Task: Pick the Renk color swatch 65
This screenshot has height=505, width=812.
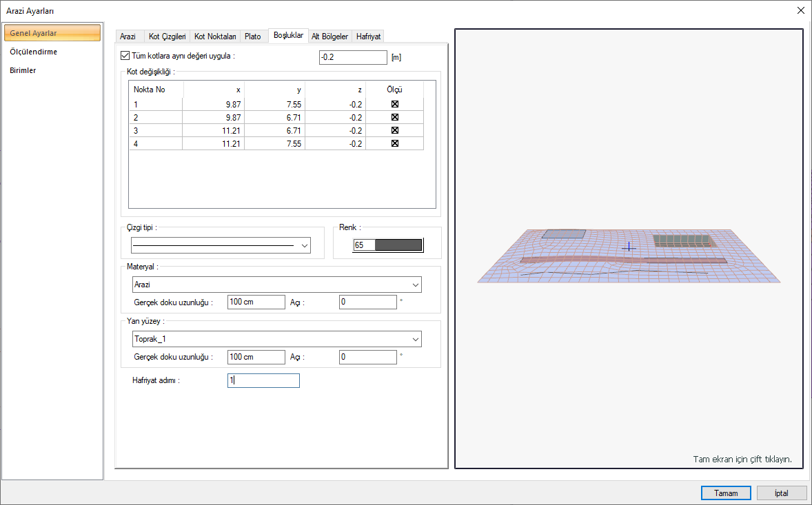Action: tap(387, 245)
